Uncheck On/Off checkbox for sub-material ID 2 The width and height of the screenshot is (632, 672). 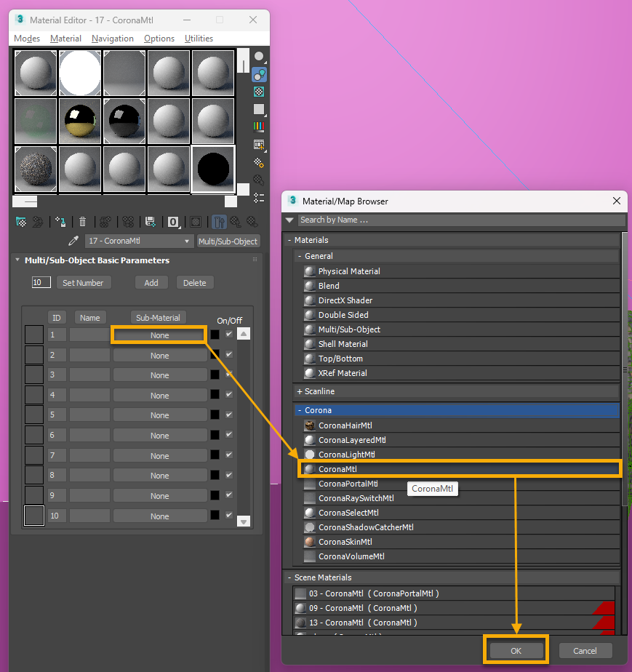pos(229,354)
